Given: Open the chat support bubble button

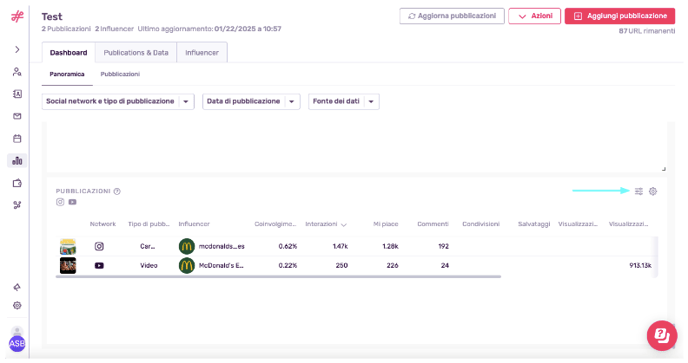Looking at the screenshot, I should 662,336.
